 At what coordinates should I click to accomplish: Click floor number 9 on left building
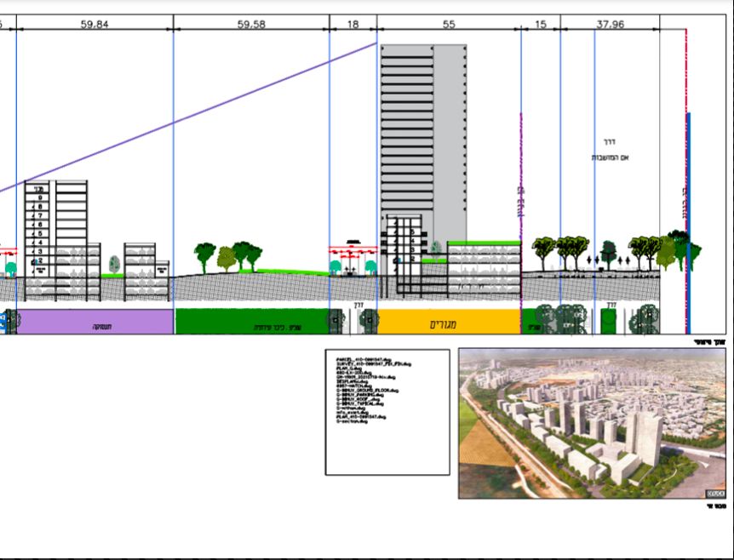tap(39, 197)
